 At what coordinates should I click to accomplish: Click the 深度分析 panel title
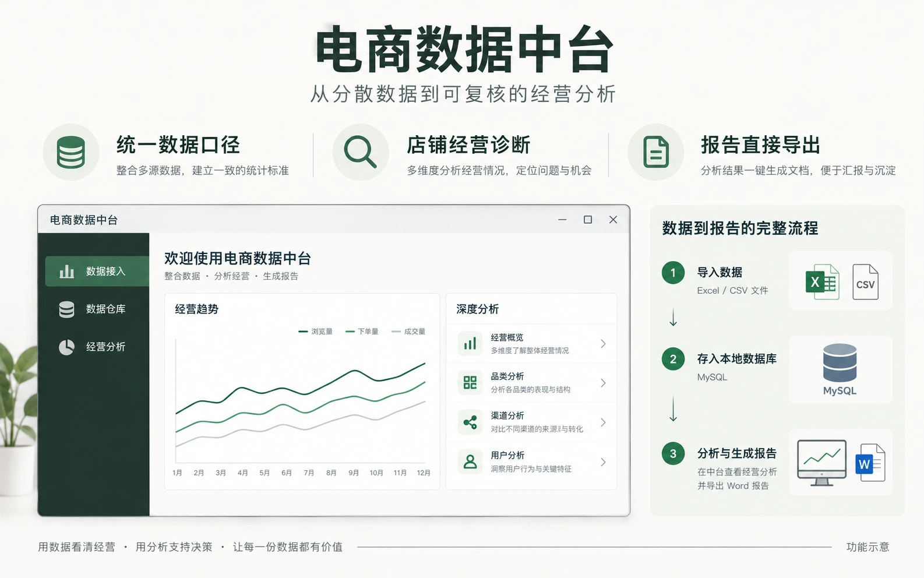pyautogui.click(x=478, y=309)
